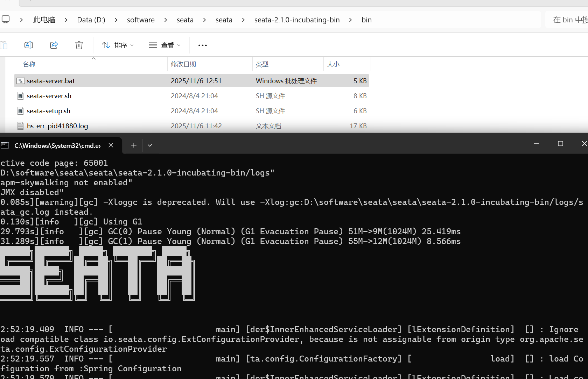The image size is (588, 379).
Task: Go to Data (D:) in breadcrumb
Action: (91, 20)
